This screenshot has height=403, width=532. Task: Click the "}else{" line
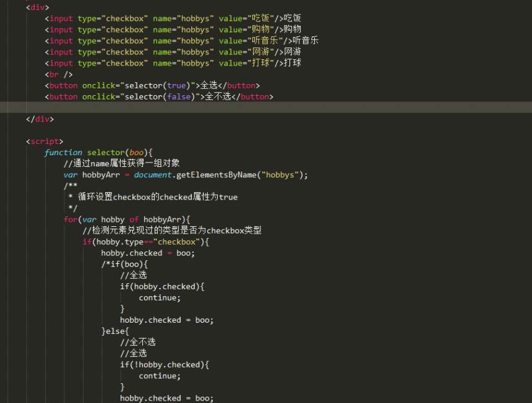coord(115,331)
